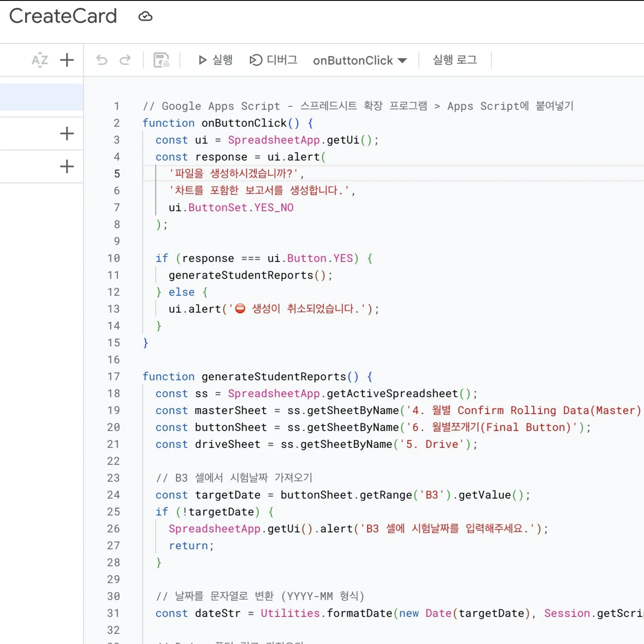
Task: Click 'getActiveSpreadsheet()' on line 18
Action: (399, 394)
